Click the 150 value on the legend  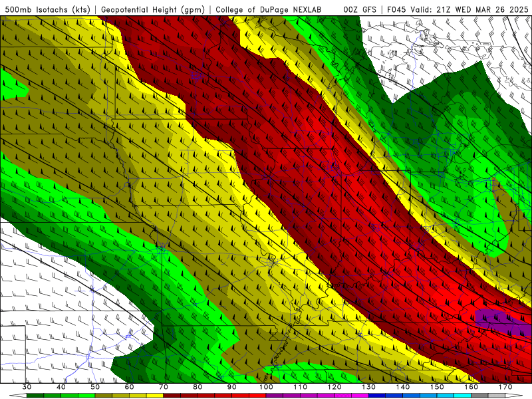tap(437, 387)
